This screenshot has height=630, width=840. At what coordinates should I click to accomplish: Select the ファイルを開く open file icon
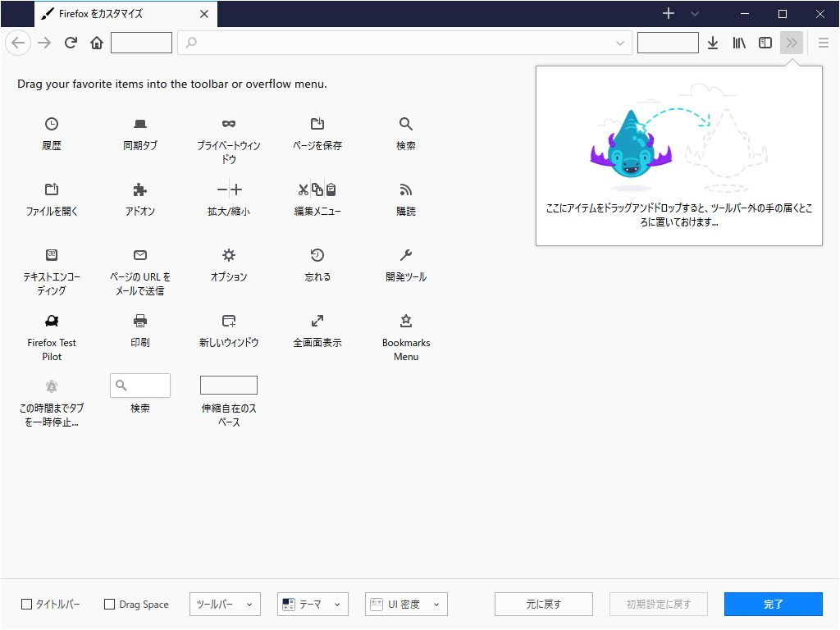52,189
